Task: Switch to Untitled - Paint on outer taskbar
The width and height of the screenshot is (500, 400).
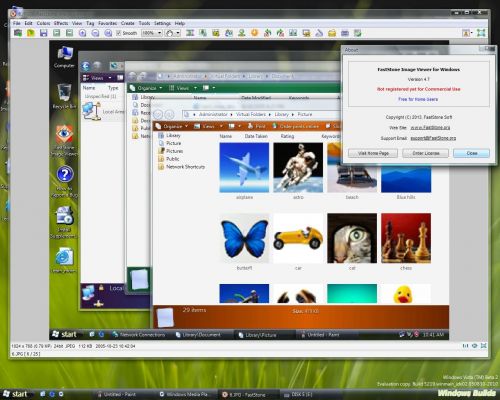Action: point(116,394)
